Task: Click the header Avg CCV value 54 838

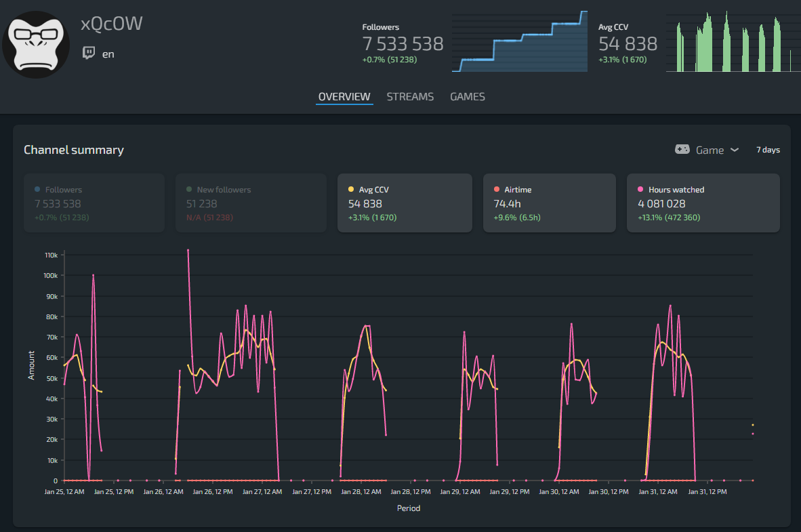Action: pos(628,44)
